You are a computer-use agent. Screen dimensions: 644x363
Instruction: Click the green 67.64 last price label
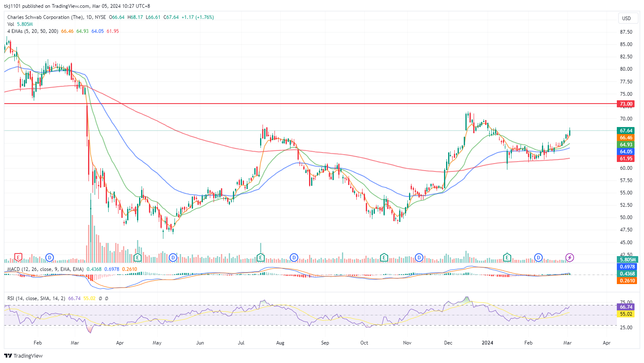click(626, 131)
